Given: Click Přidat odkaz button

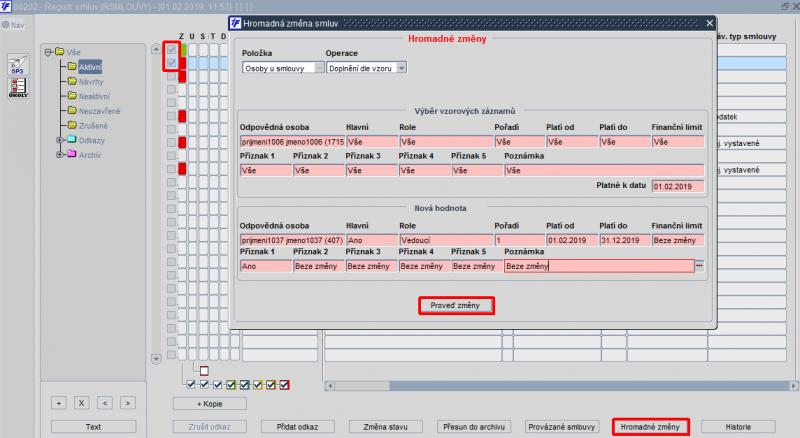Looking at the screenshot, I should point(297,427).
